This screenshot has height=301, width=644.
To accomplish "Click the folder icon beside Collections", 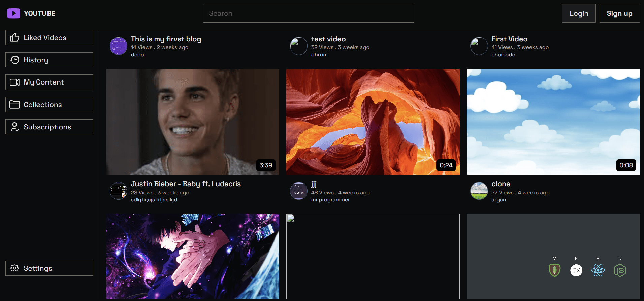I will pyautogui.click(x=14, y=105).
